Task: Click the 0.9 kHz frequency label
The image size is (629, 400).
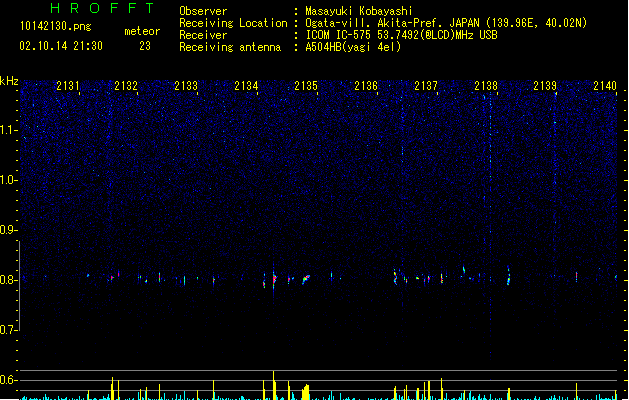Action: point(8,230)
